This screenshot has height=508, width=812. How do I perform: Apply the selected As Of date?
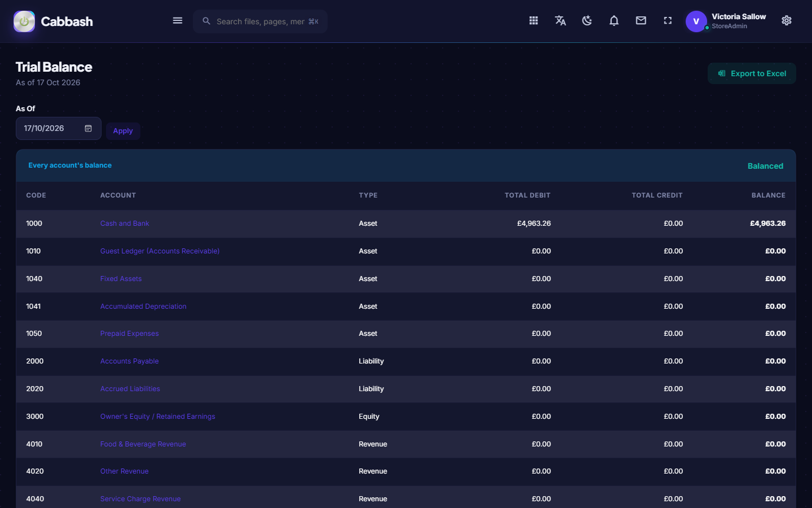click(123, 131)
